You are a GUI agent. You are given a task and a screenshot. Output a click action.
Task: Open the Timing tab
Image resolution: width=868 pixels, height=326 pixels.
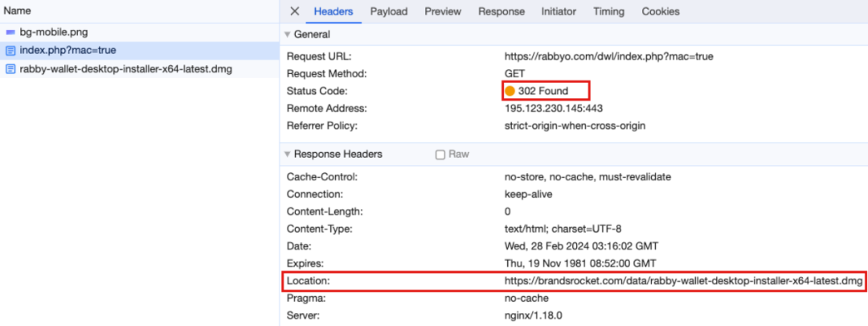608,11
